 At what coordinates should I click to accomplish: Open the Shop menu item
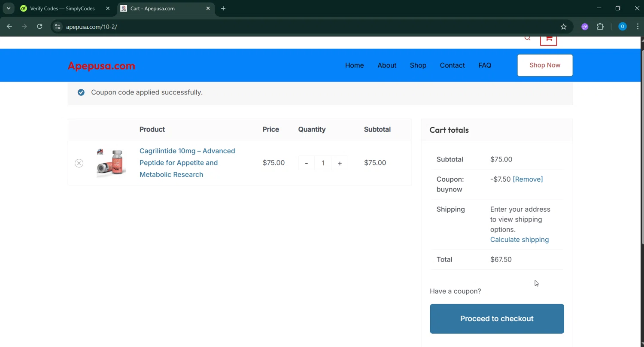418,65
